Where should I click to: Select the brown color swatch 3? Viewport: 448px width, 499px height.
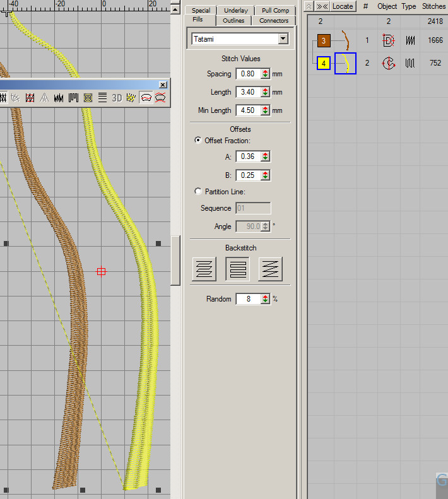323,42
